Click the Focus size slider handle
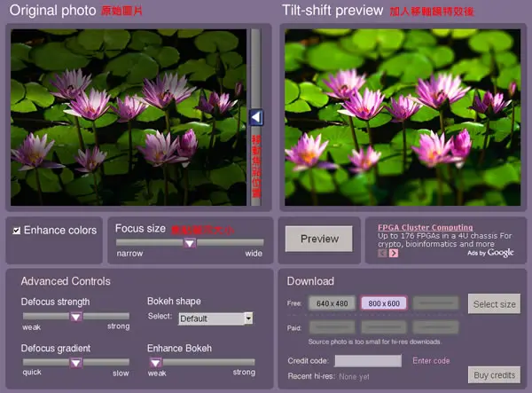 pyautogui.click(x=190, y=243)
